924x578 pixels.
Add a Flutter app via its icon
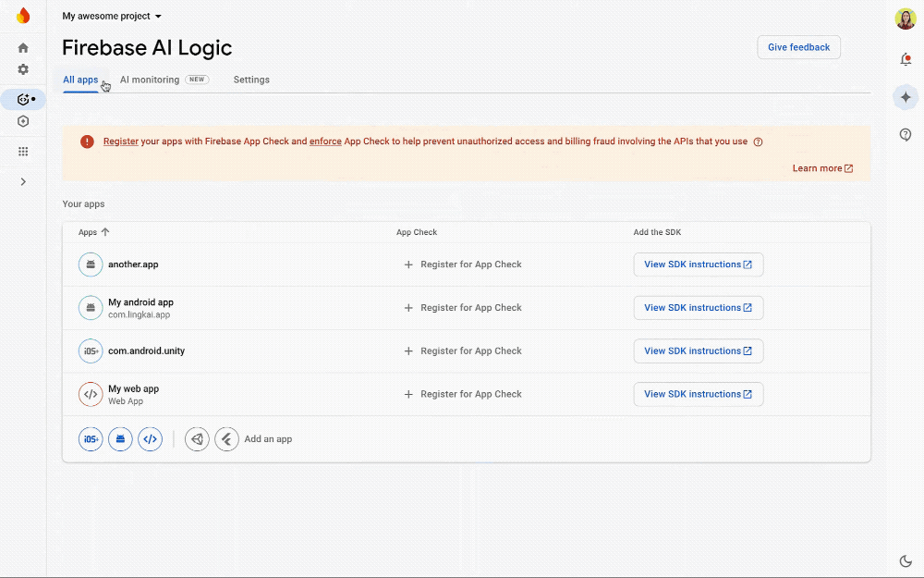[226, 439]
